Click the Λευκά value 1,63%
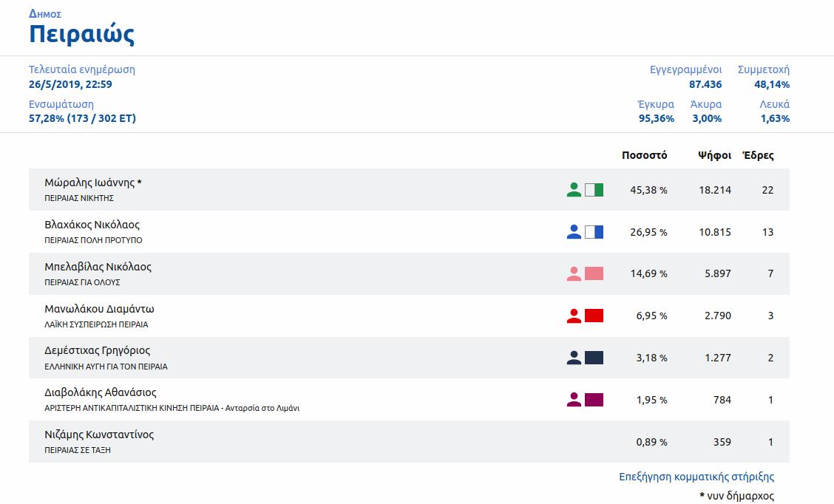 [x=775, y=118]
